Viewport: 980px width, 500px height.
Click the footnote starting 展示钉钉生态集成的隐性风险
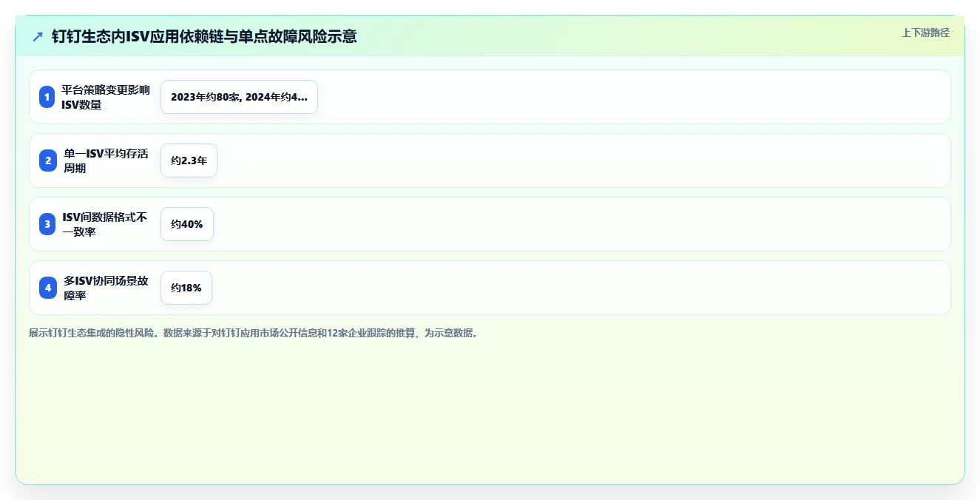coord(254,333)
